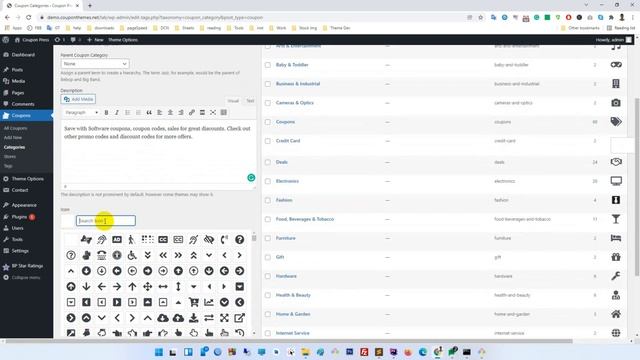
Task: Open the Parent Coupon Category dropdown
Action: click(x=95, y=64)
